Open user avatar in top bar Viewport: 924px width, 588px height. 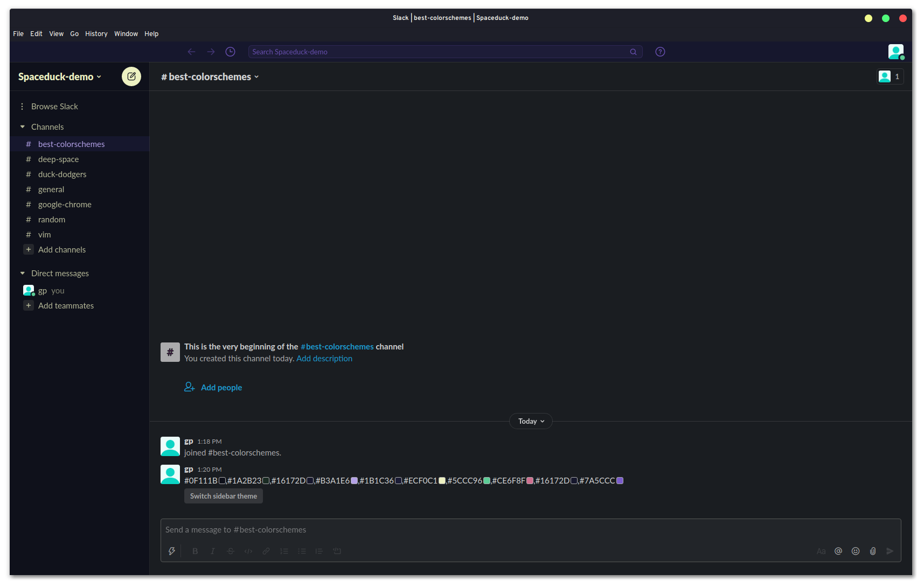coord(896,52)
